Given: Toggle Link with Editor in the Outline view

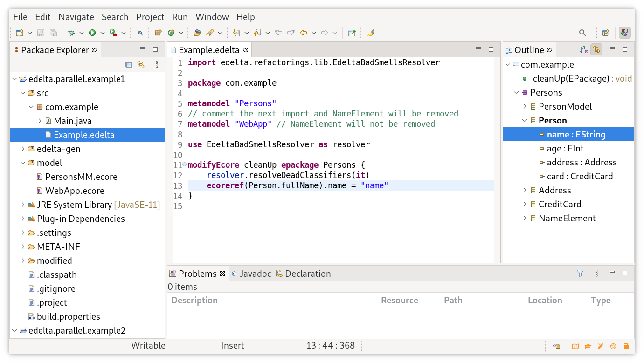Looking at the screenshot, I should [596, 49].
